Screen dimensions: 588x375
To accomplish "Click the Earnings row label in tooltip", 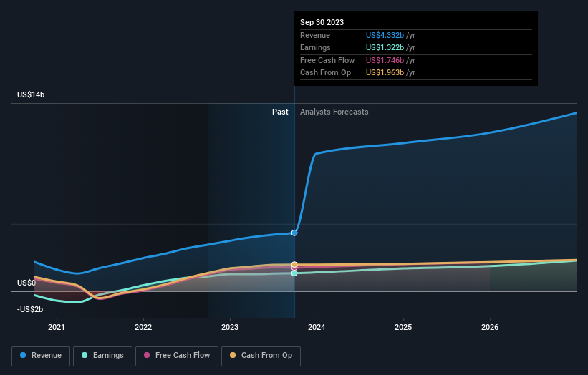I will click(315, 47).
